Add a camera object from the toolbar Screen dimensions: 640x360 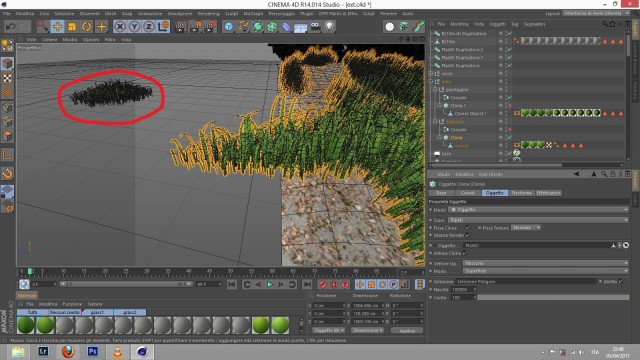tap(315, 27)
